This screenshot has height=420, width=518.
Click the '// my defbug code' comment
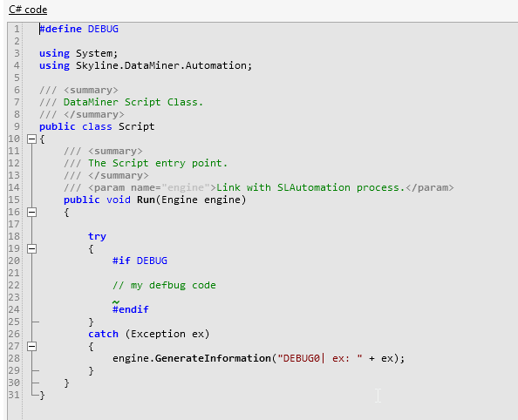(164, 285)
